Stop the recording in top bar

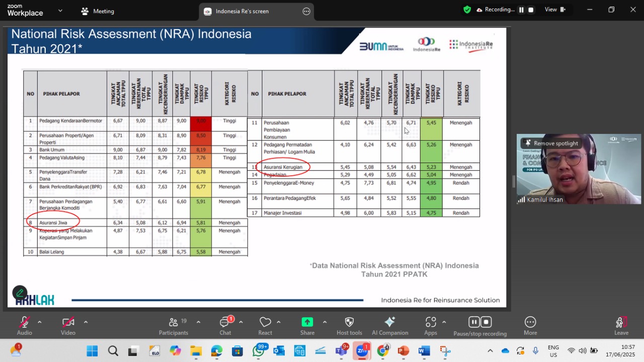point(531,10)
